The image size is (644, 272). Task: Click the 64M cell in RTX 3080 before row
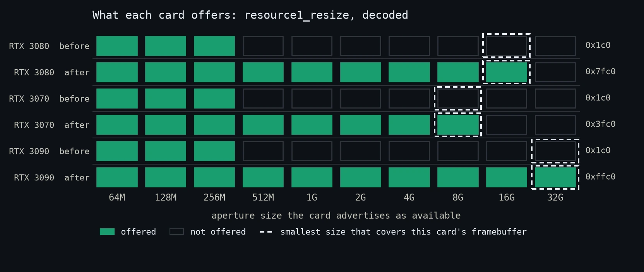coord(117,46)
